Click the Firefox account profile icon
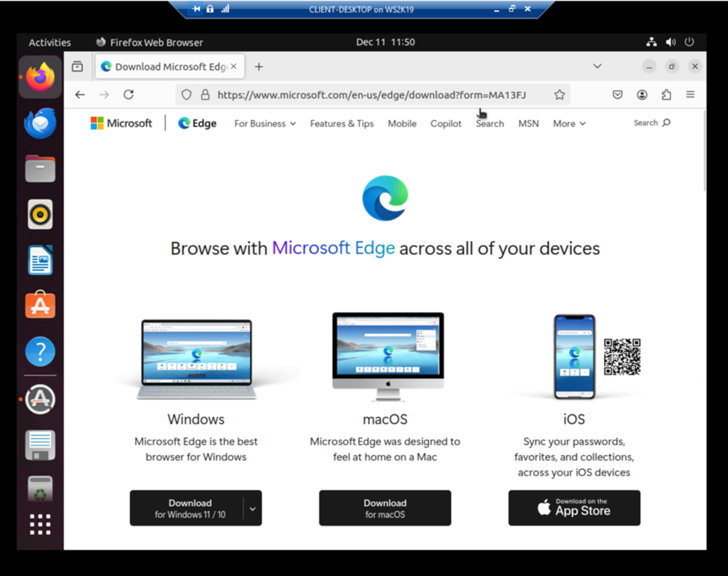Screen dimensions: 728x576 point(642,95)
